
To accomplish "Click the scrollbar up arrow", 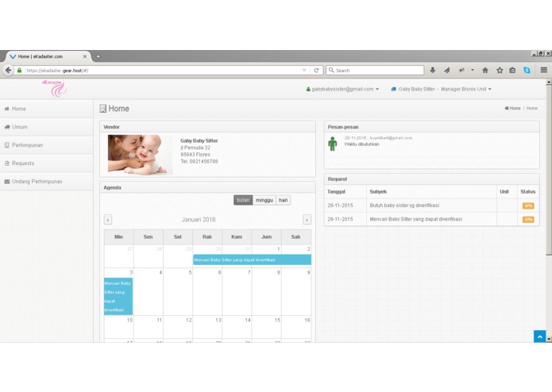I will (549, 82).
